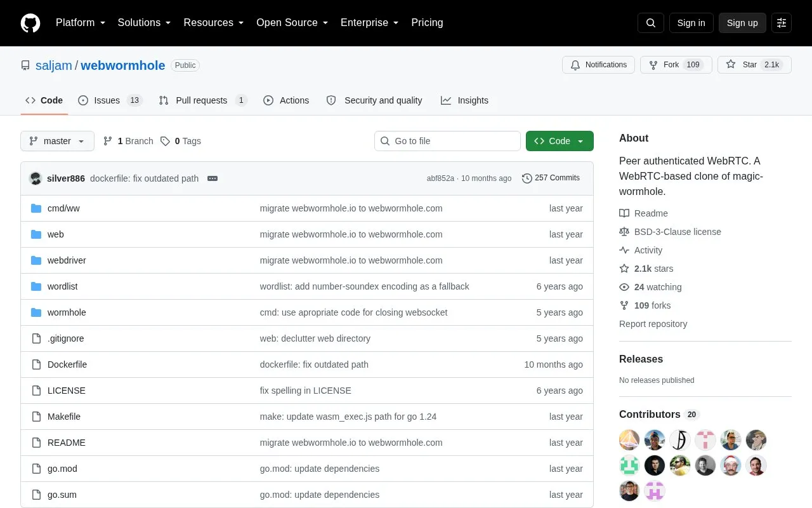Open the wormhole folder
Viewport: 812px width, 508px height.
(x=67, y=312)
